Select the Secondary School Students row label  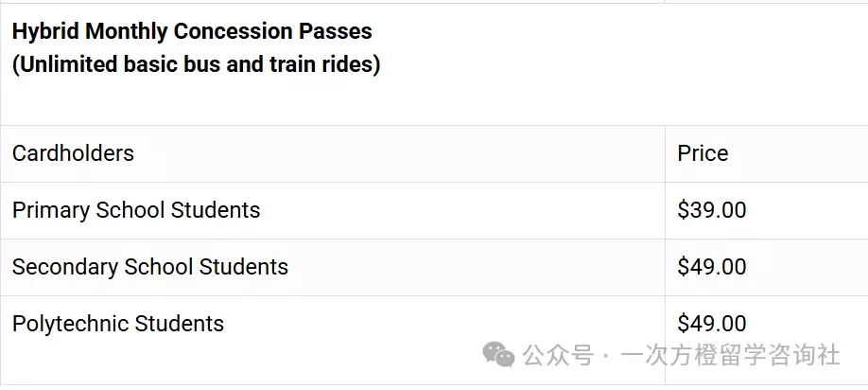150,267
